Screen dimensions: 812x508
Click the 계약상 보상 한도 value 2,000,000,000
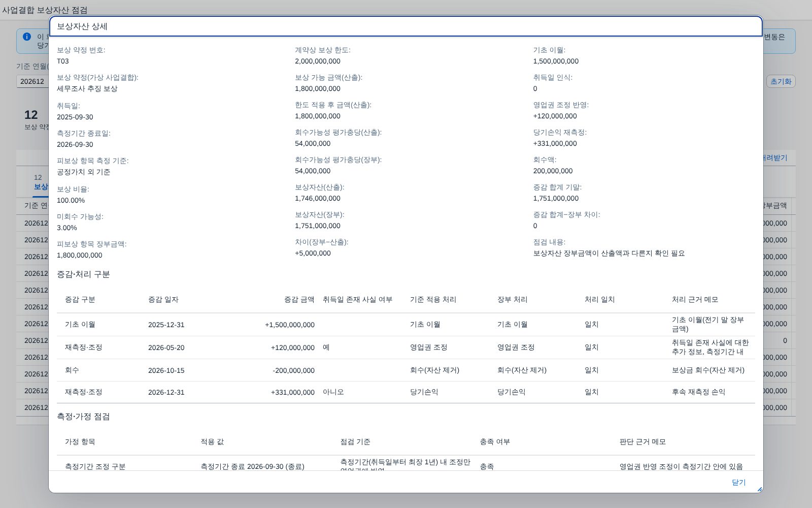click(318, 61)
